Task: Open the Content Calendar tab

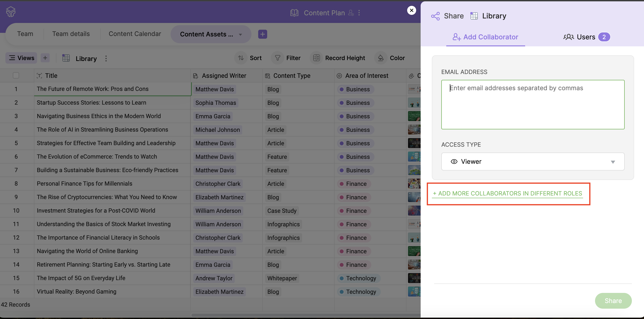Action: pyautogui.click(x=135, y=34)
